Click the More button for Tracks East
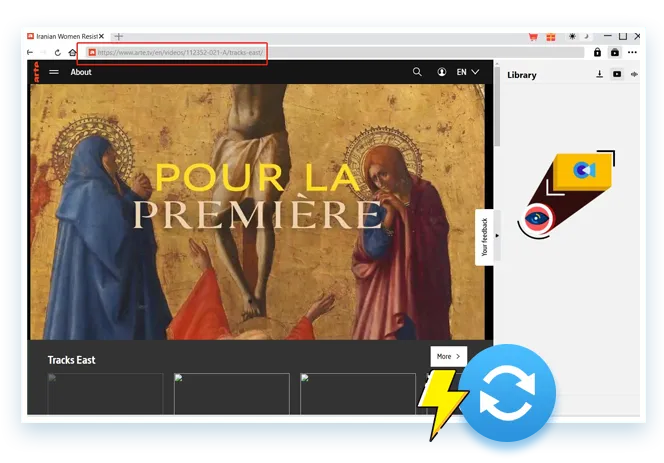This screenshot has height=463, width=664. pyautogui.click(x=448, y=357)
